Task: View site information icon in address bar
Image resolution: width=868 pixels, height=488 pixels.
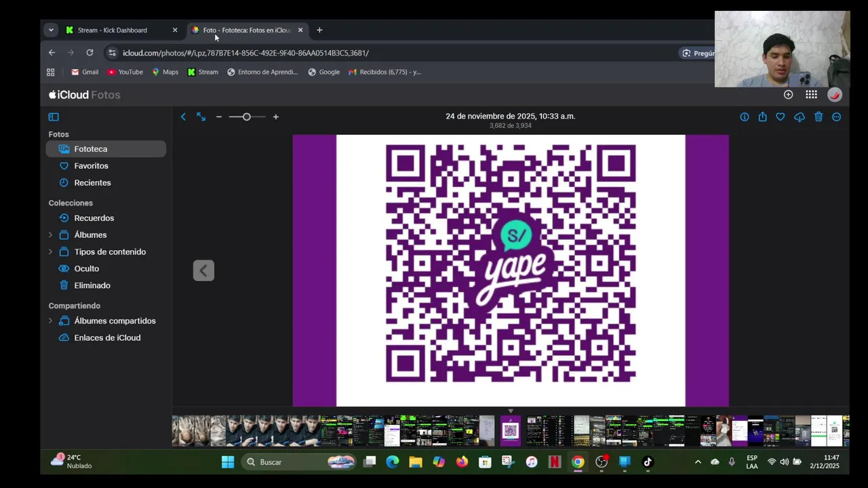Action: point(113,53)
